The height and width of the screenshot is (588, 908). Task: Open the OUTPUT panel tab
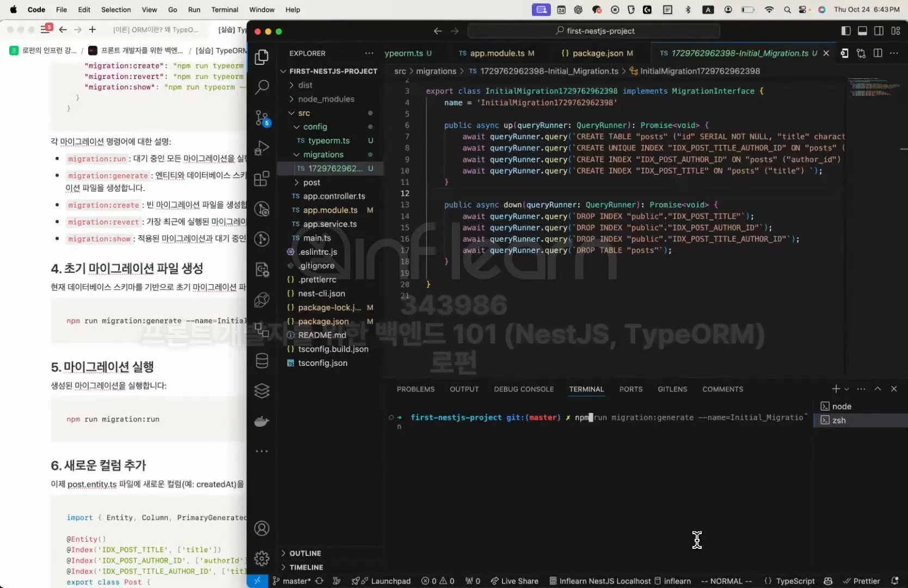click(464, 389)
